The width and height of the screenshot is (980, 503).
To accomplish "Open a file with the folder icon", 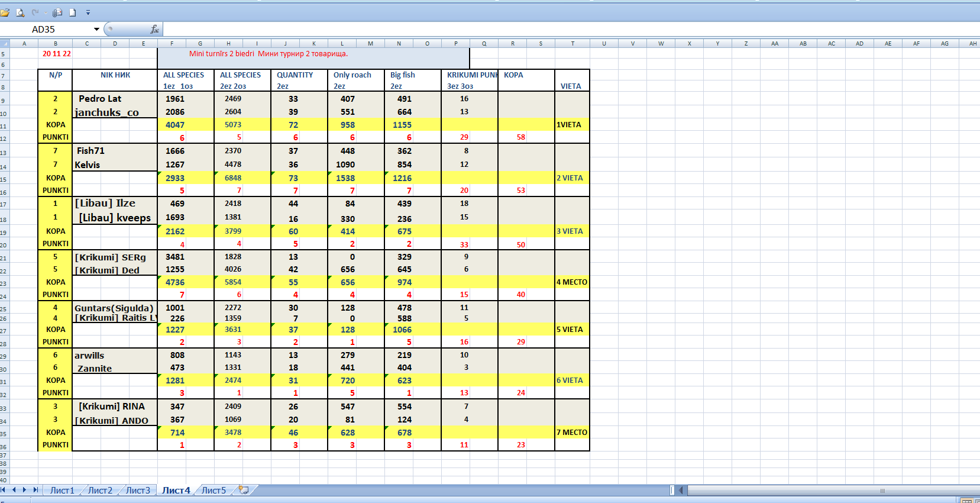I will [5, 12].
